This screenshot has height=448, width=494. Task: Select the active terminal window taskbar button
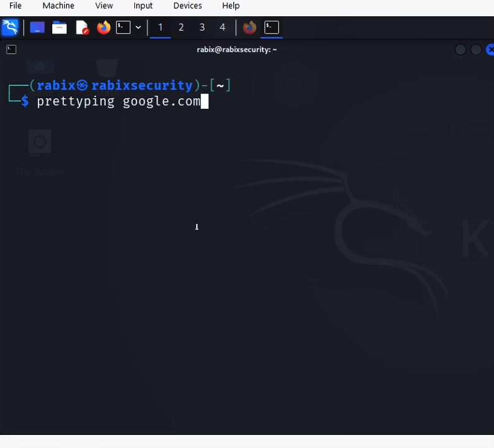coord(271,27)
